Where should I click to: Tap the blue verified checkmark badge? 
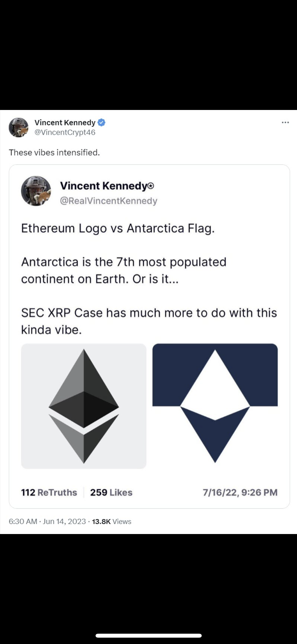click(x=102, y=122)
